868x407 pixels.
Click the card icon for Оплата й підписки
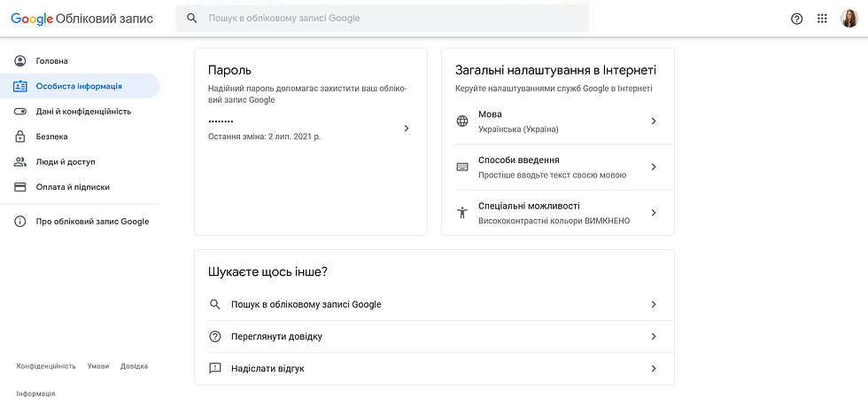pyautogui.click(x=19, y=187)
